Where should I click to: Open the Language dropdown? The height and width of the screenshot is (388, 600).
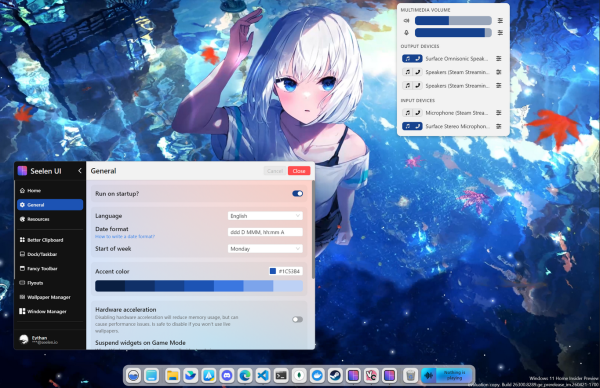(x=265, y=216)
